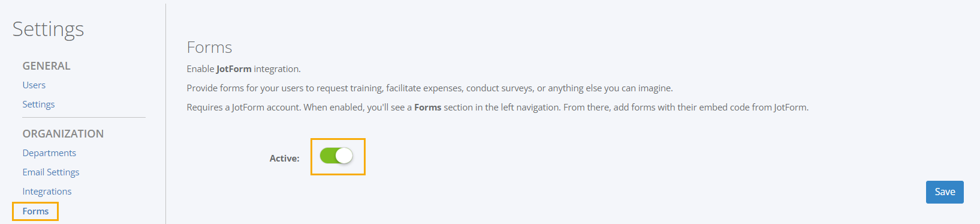Click the Forms heading in the main panel

209,47
